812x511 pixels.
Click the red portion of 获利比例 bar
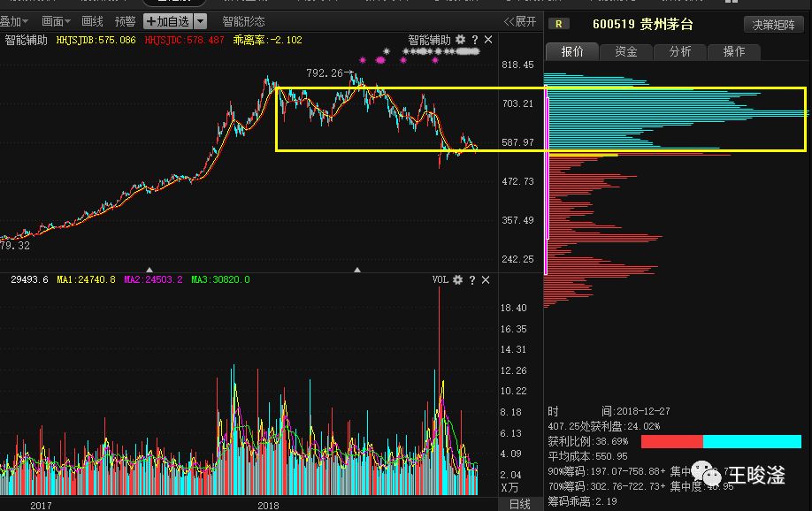(672, 442)
